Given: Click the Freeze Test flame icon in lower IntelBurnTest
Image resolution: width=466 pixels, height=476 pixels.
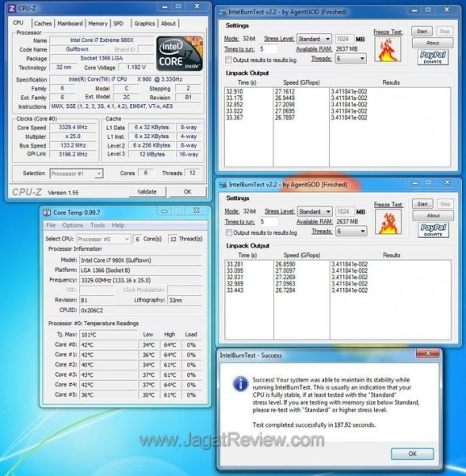Looking at the screenshot, I should (388, 222).
